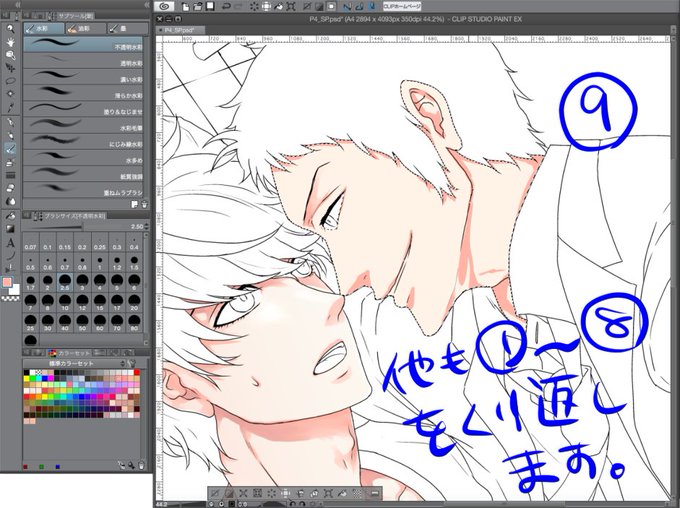The image size is (680, 508).
Task: Create a new file from toolbar
Action: [x=186, y=7]
